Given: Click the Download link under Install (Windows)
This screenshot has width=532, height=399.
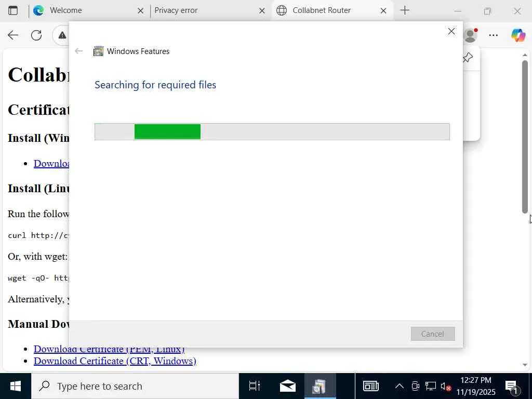Looking at the screenshot, I should pyautogui.click(x=51, y=164).
